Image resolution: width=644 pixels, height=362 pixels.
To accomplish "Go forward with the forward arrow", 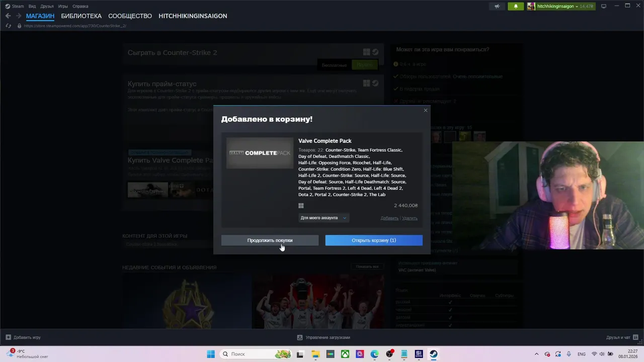I will 19,16.
